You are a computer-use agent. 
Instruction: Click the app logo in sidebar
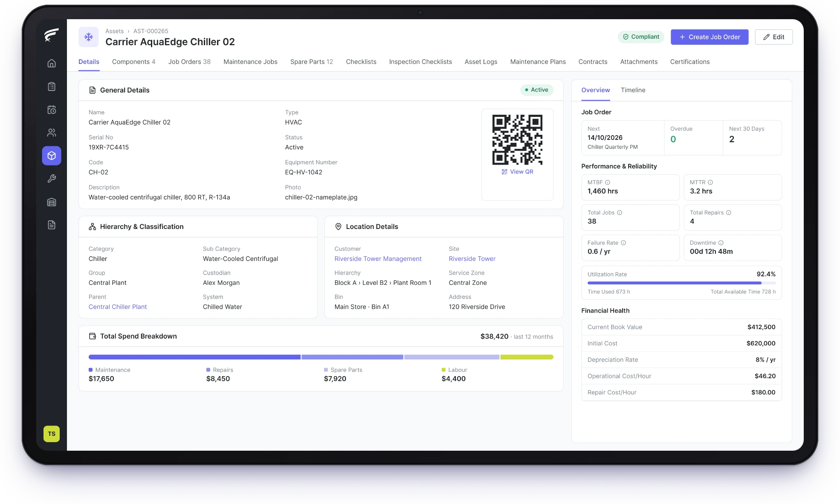click(52, 35)
